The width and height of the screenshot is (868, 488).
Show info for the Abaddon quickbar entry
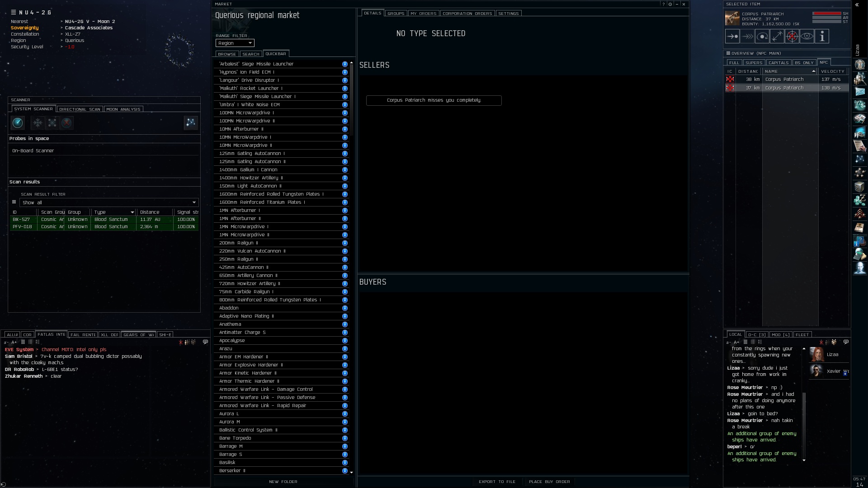tap(345, 308)
